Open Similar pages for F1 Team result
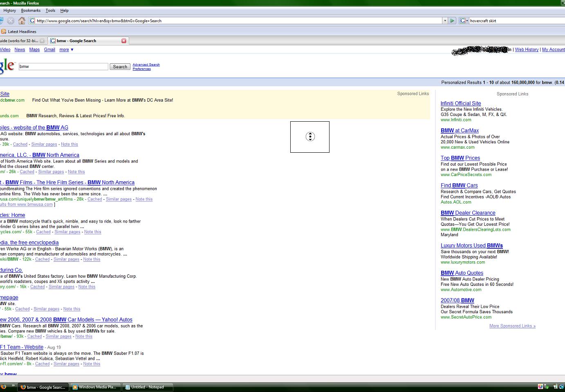This screenshot has height=392, width=565. click(x=66, y=363)
